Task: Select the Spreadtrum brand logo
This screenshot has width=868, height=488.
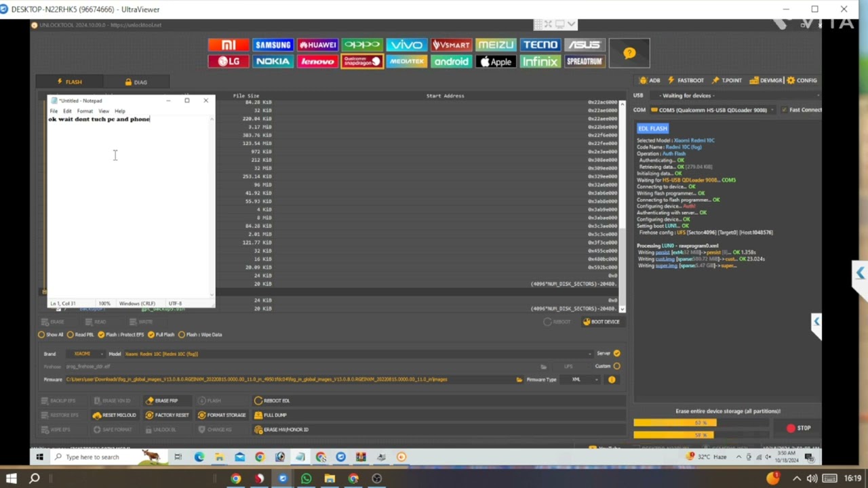Action: click(584, 61)
